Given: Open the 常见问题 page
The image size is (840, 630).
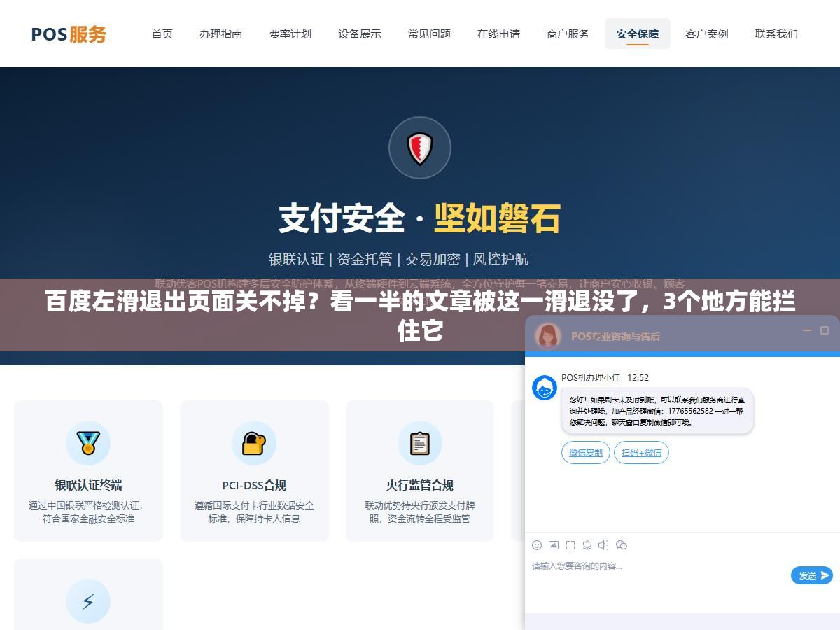Looking at the screenshot, I should click(x=429, y=34).
